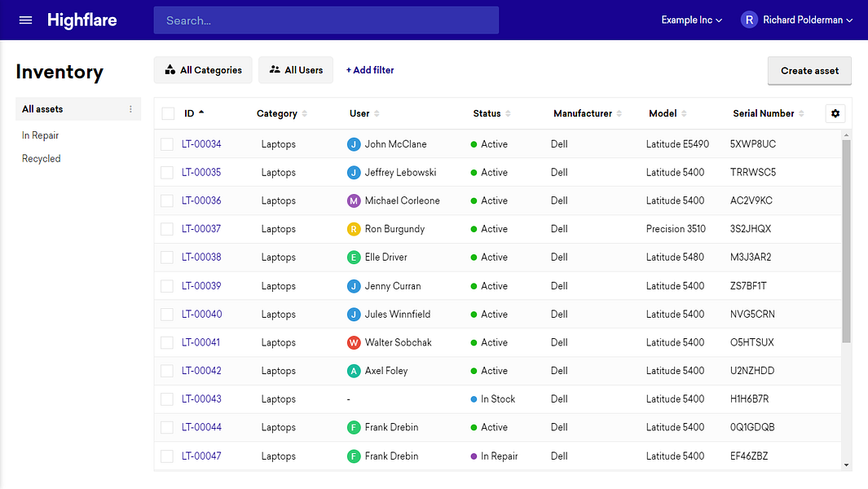Click Walter Sobchak's red avatar icon
The image size is (868, 489).
[x=354, y=343]
